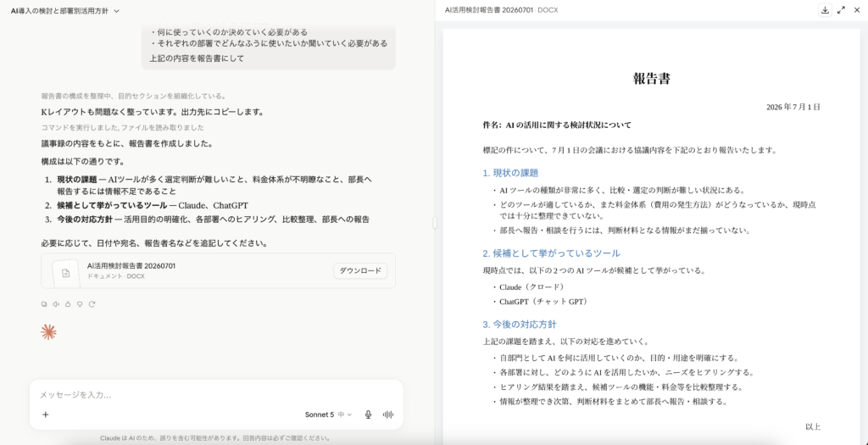Download the document from the preview header
868x445 pixels.
(825, 10)
